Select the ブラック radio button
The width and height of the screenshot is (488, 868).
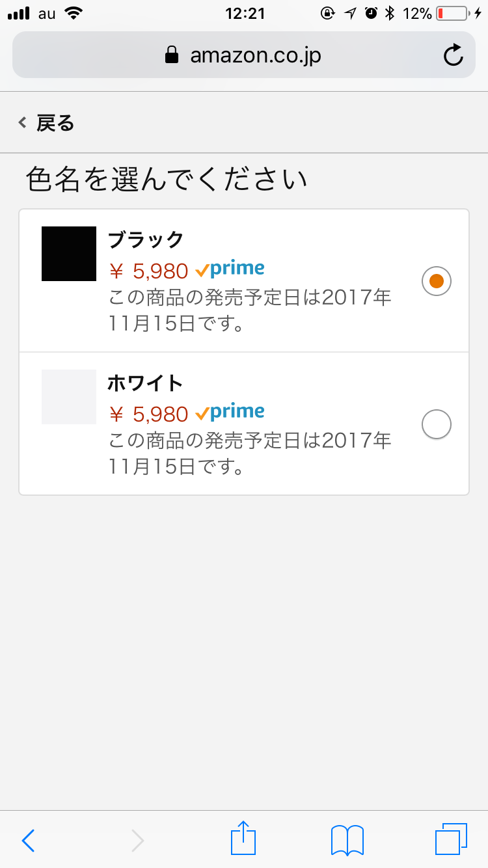click(437, 281)
